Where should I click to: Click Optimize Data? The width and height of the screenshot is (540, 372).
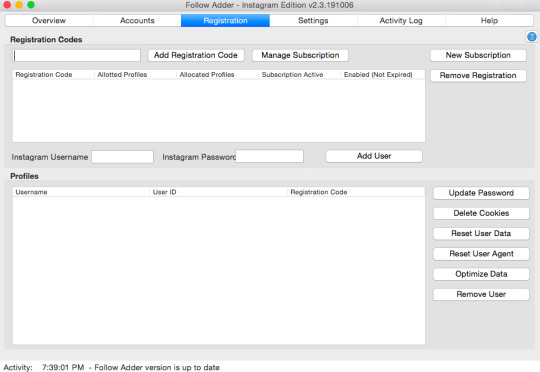481,274
